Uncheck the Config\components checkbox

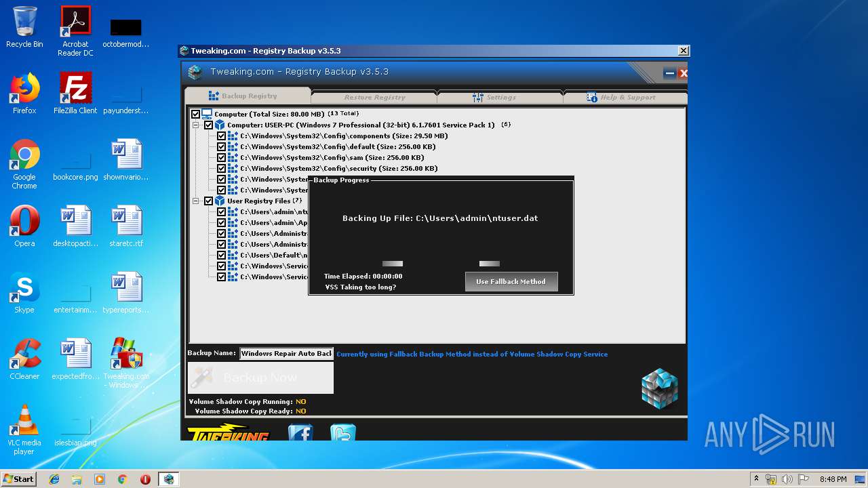(221, 136)
